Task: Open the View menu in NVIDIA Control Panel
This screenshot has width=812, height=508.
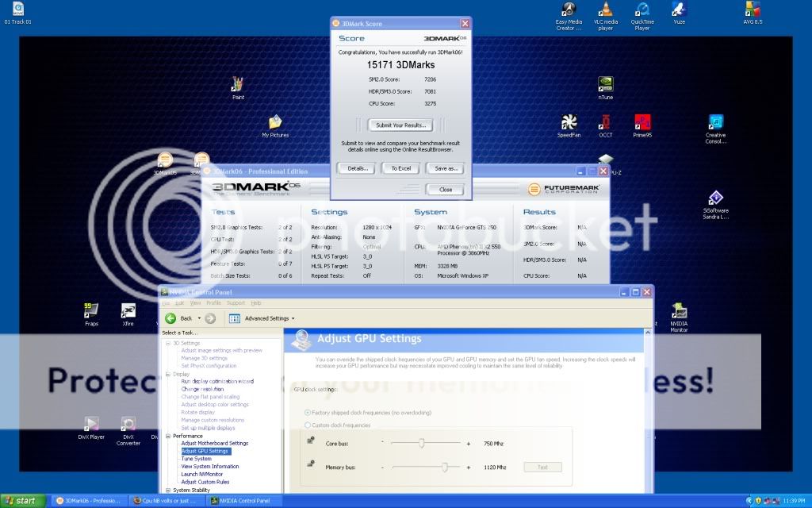Action: pyautogui.click(x=195, y=302)
